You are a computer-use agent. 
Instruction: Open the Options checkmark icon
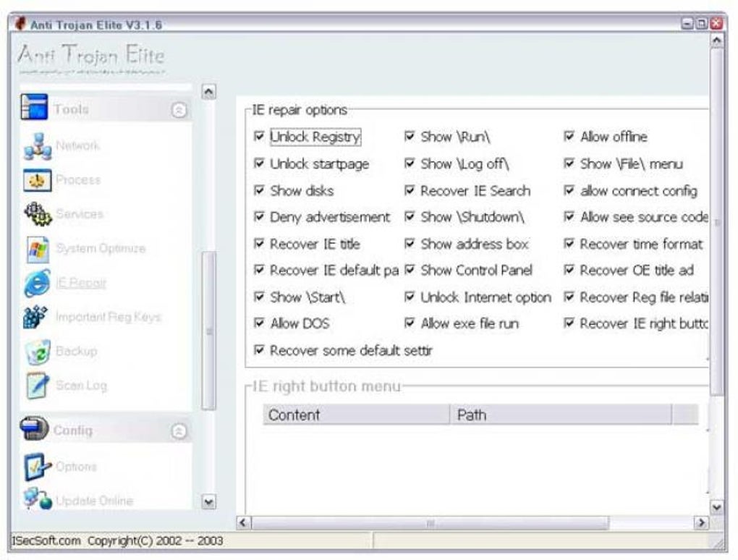coord(37,467)
